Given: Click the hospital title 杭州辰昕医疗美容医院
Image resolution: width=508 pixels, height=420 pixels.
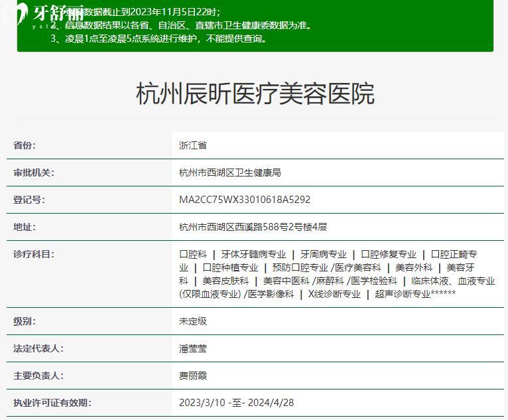Looking at the screenshot, I should [x=255, y=94].
